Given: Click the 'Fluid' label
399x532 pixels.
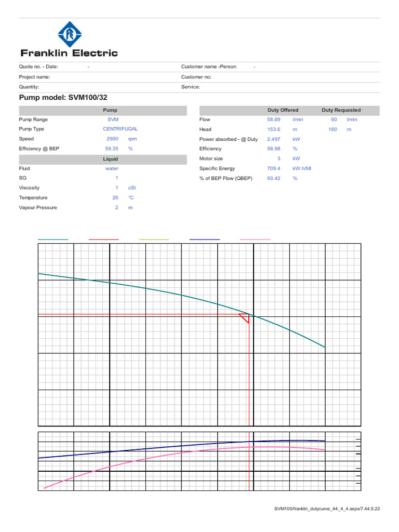Looking at the screenshot, I should click(24, 168).
